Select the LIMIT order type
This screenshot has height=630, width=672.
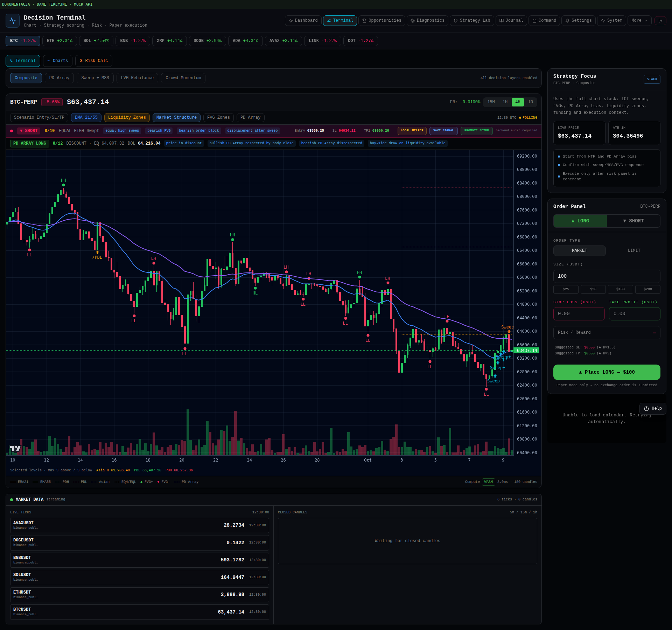[634, 251]
